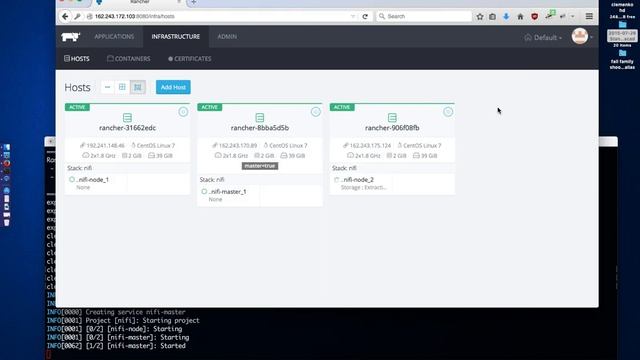Click Stack: nifi on rancher-8bba5d5b card
640x360 pixels.
pos(212,180)
